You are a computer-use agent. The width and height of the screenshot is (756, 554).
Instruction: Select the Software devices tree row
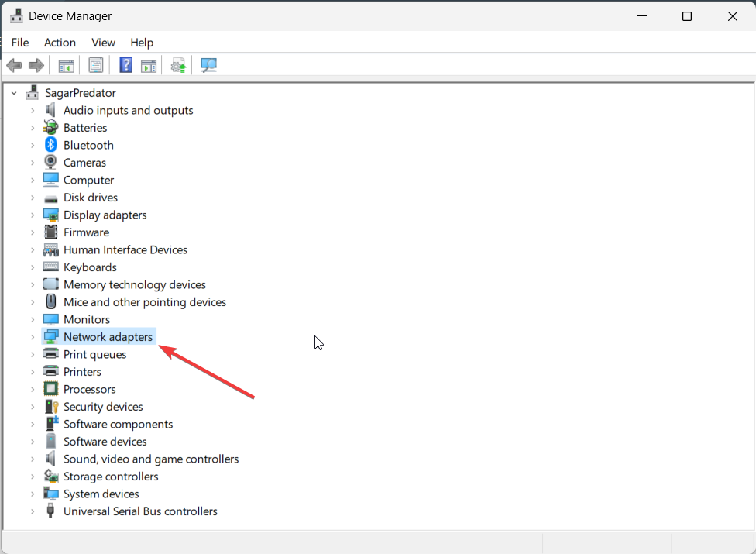(x=105, y=441)
